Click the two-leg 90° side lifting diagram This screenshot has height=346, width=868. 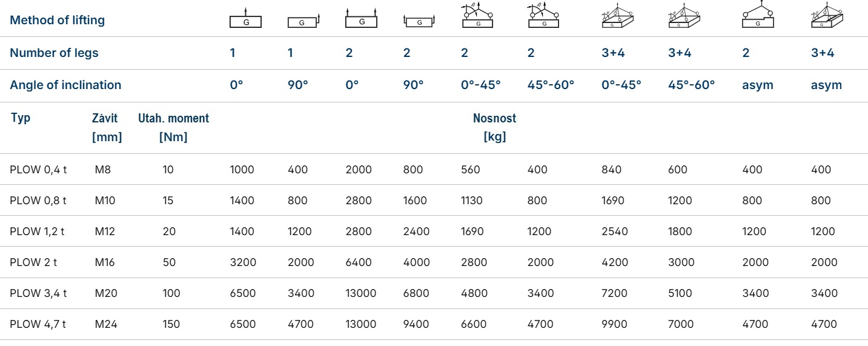(419, 22)
